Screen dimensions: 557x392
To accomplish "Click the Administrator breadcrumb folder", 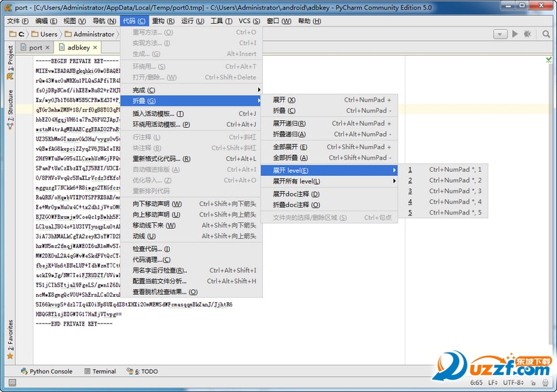I will pyautogui.click(x=90, y=34).
